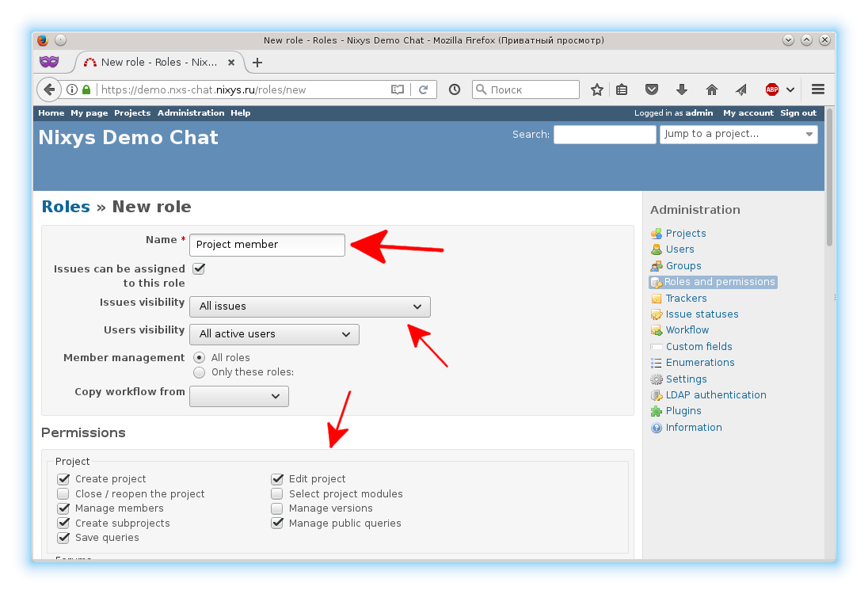The image size is (868, 594).
Task: Click the role Name input field
Action: [x=268, y=245]
